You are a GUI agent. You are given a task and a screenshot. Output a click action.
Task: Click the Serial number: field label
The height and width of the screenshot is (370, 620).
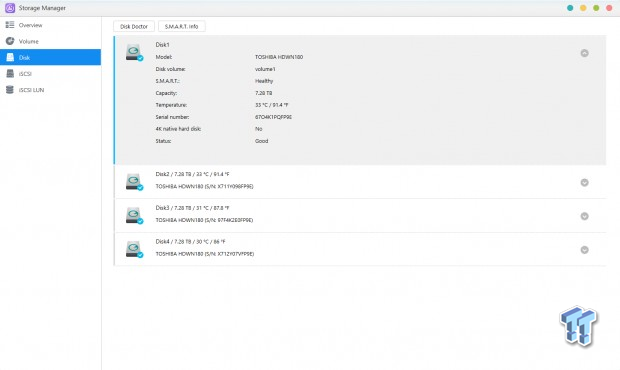(172, 117)
